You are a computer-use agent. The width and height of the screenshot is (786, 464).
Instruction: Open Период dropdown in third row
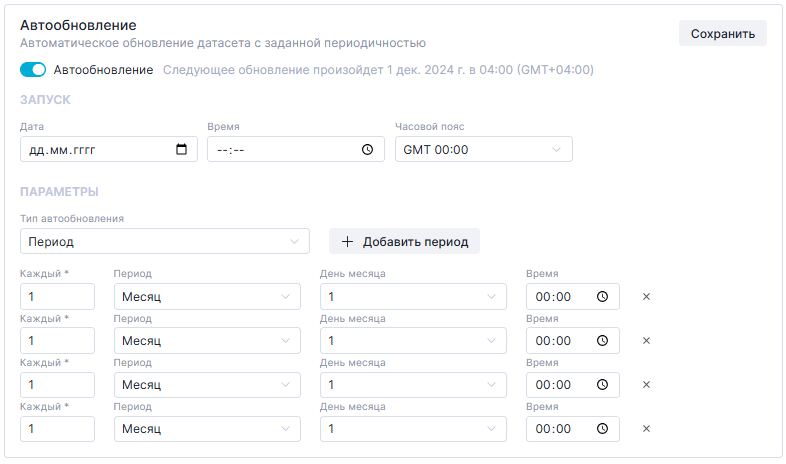[x=206, y=385]
